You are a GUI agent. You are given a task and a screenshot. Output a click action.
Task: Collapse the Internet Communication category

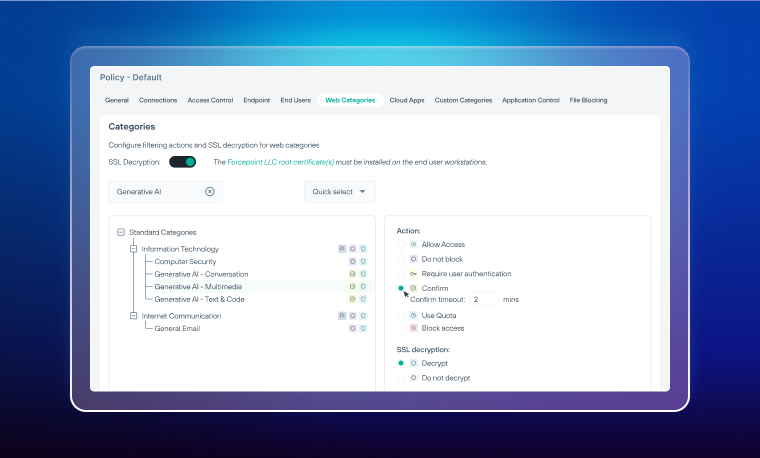[x=133, y=316]
